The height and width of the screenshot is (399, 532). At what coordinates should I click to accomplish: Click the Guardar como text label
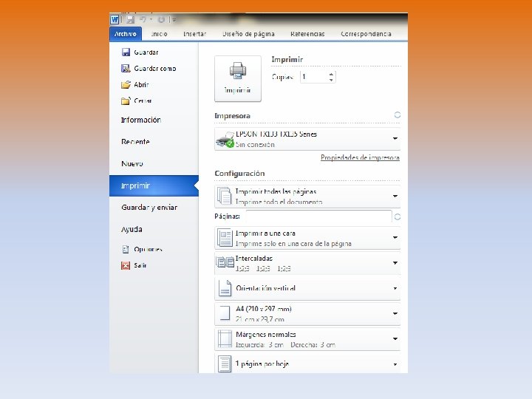click(x=155, y=69)
